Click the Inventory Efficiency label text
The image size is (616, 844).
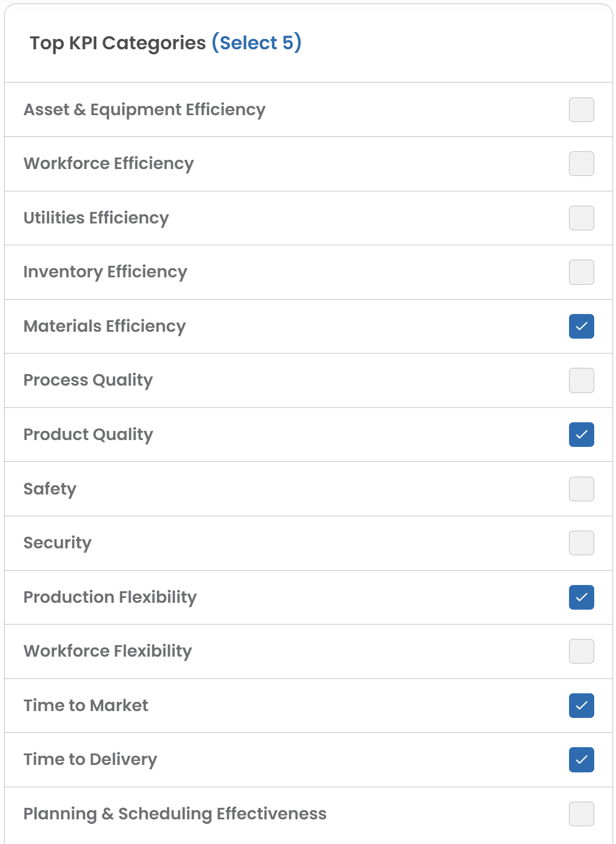pyautogui.click(x=105, y=272)
